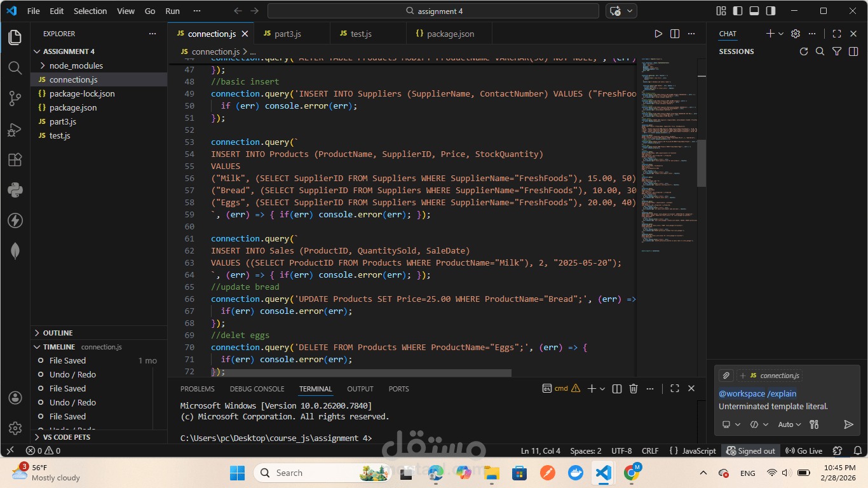This screenshot has height=488, width=868.
Task: Configure chat tools icon
Action: point(814,424)
